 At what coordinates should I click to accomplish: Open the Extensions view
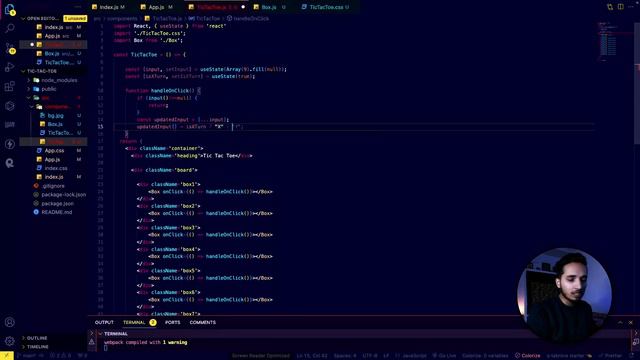10,86
